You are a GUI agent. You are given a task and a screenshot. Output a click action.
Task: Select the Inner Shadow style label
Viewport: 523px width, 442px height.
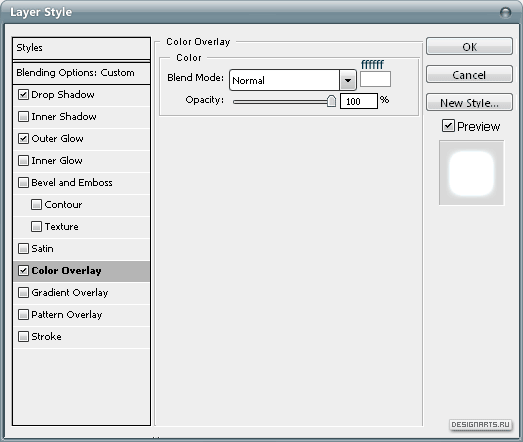point(64,117)
